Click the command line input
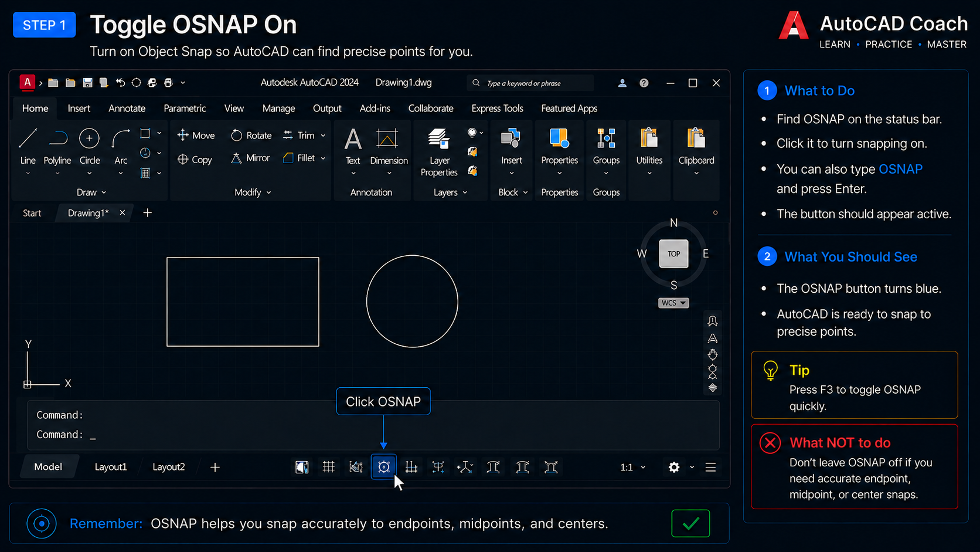The width and height of the screenshot is (980, 552). tap(373, 435)
